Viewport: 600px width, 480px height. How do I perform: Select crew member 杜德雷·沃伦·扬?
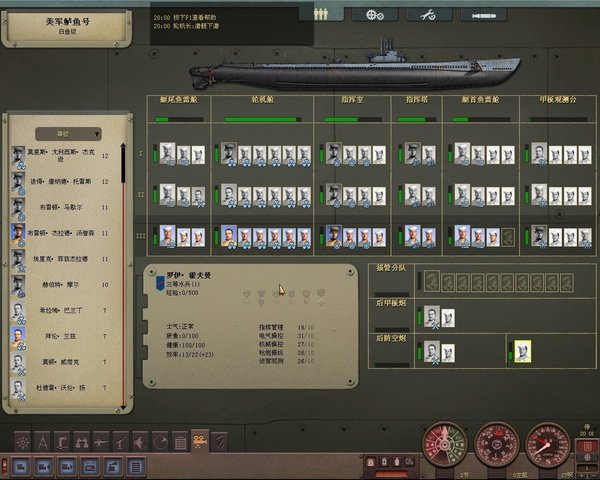60,388
